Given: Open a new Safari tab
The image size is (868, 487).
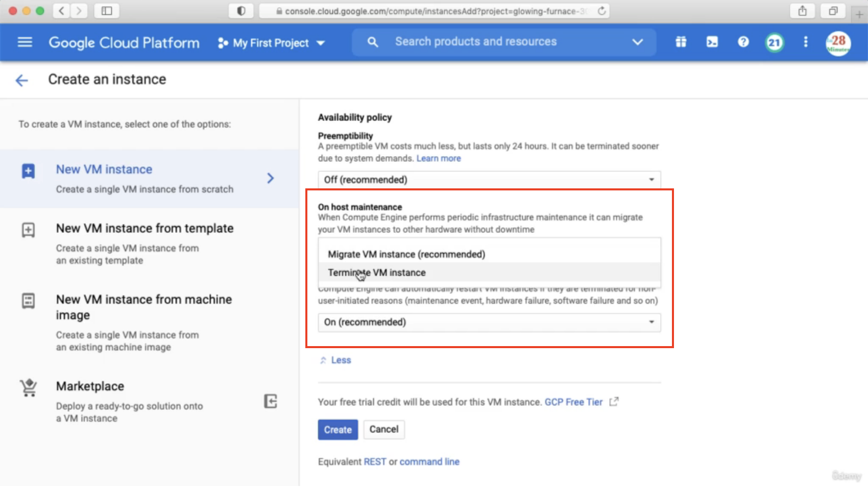Looking at the screenshot, I should (x=859, y=14).
